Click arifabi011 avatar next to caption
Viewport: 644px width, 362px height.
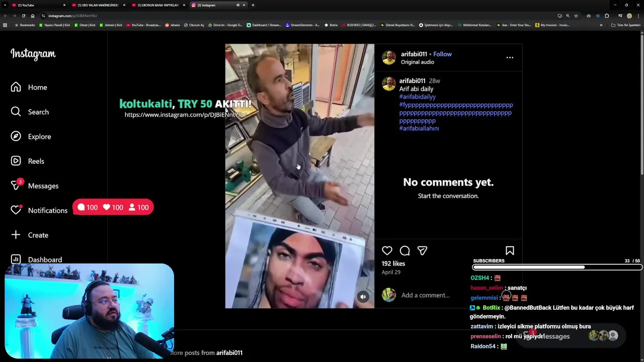point(388,84)
